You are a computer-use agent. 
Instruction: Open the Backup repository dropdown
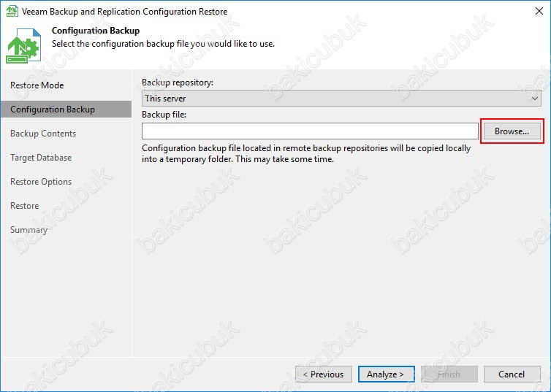pos(341,99)
